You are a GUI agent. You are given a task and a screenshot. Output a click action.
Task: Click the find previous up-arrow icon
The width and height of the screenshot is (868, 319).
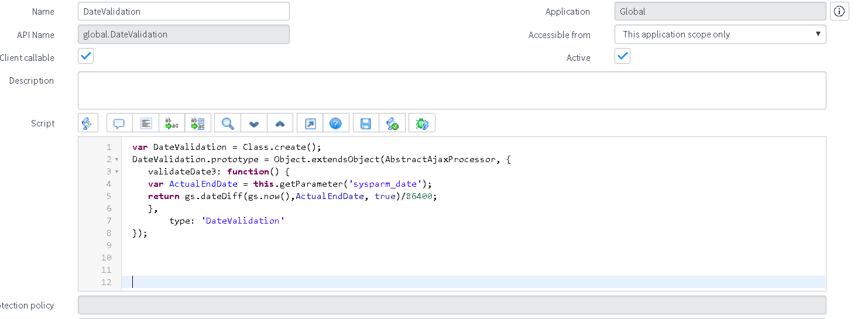point(280,124)
